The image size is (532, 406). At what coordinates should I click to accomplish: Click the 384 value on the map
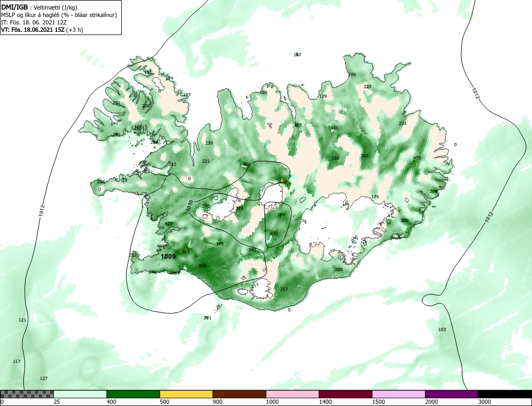[x=281, y=215]
